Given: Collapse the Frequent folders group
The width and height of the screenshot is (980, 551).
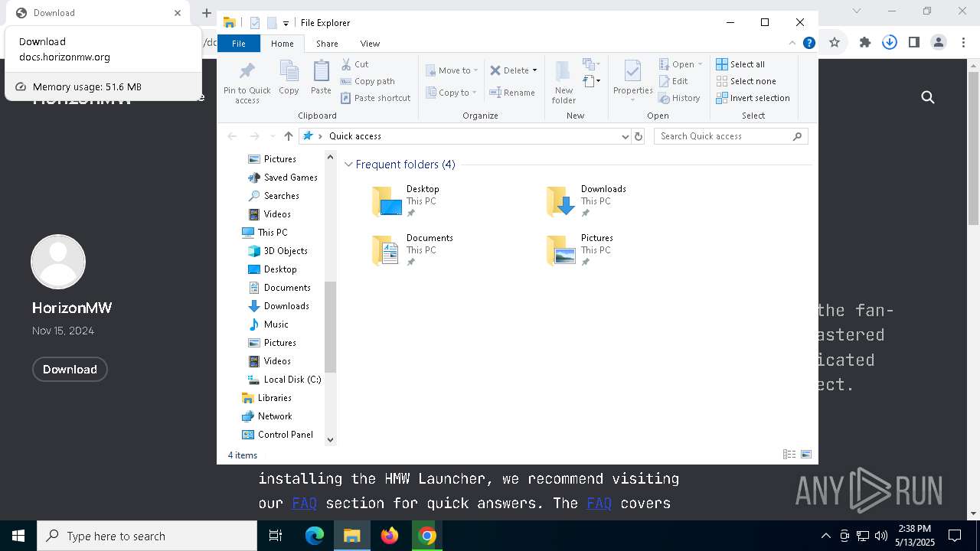Looking at the screenshot, I should point(348,165).
